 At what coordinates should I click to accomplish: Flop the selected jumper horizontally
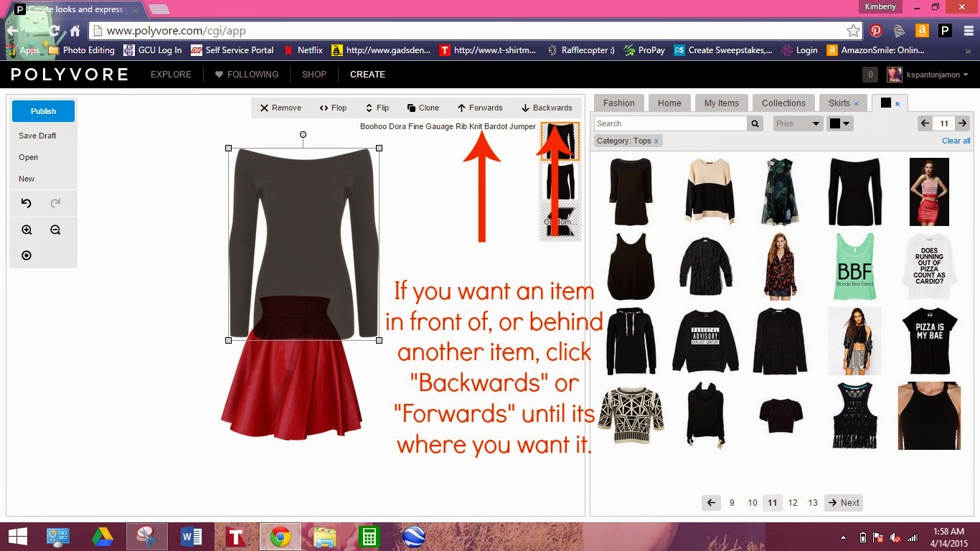(333, 108)
